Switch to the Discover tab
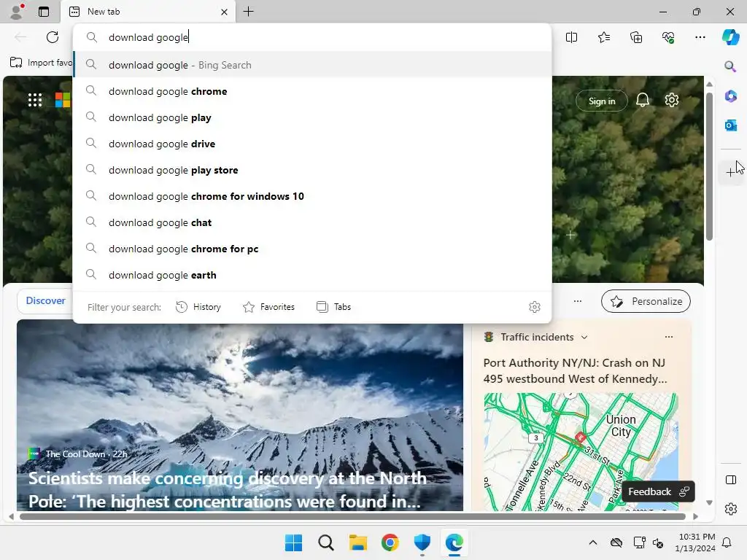The image size is (747, 560). (x=45, y=300)
